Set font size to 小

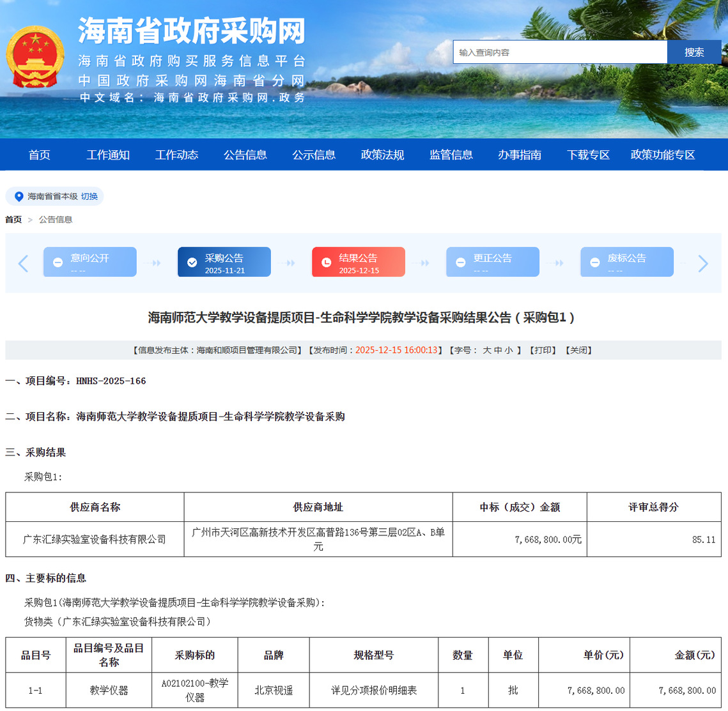[509, 350]
